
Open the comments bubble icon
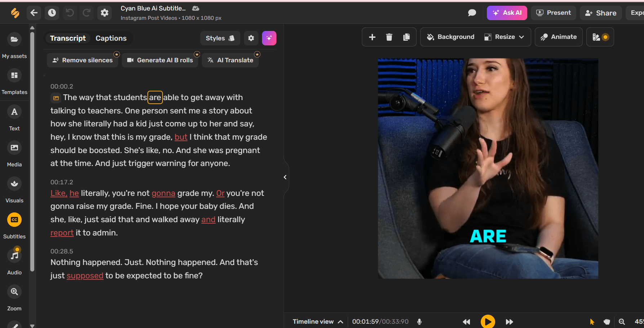472,13
